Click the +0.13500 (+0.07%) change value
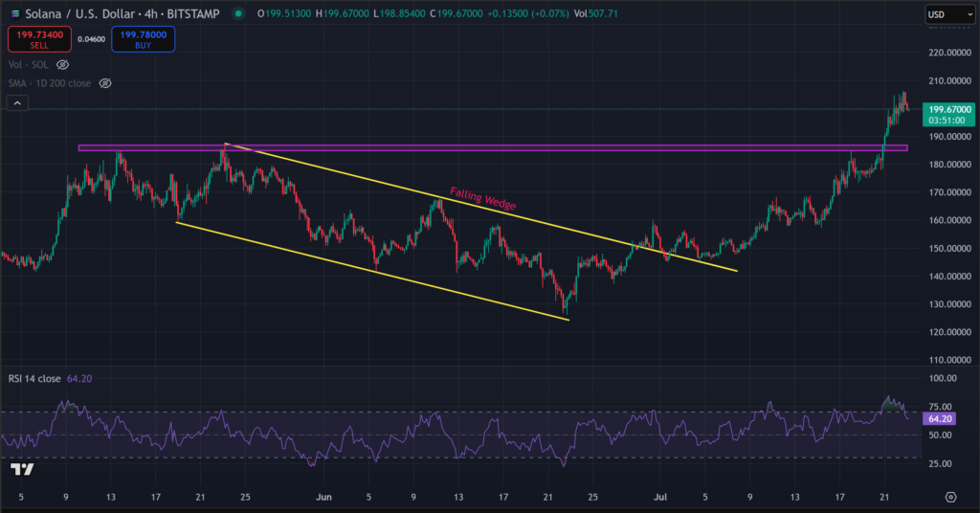Screen dimensions: 980x513 (527, 13)
